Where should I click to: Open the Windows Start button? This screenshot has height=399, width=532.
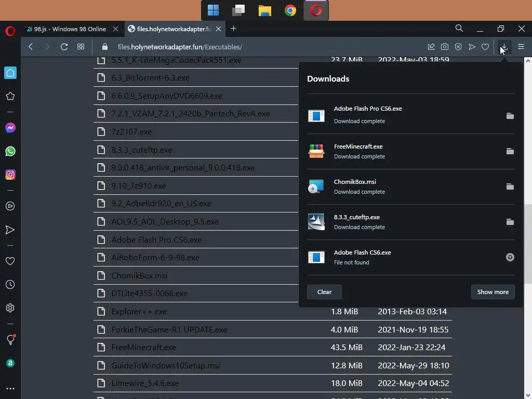[213, 10]
